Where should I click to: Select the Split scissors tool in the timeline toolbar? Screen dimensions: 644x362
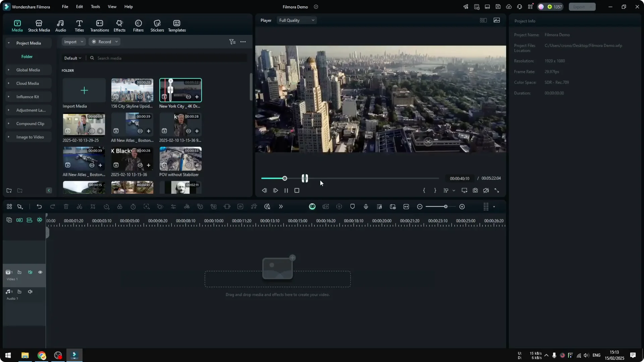79,206
